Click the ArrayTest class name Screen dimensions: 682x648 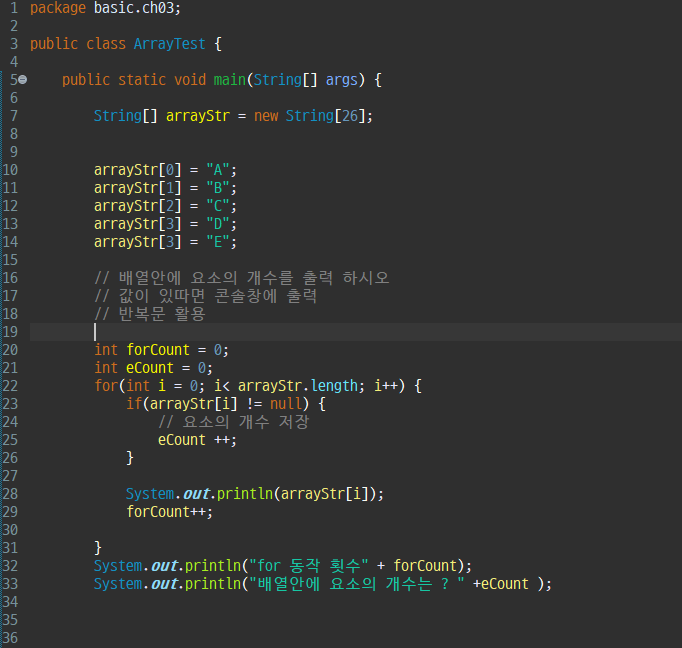(x=169, y=44)
